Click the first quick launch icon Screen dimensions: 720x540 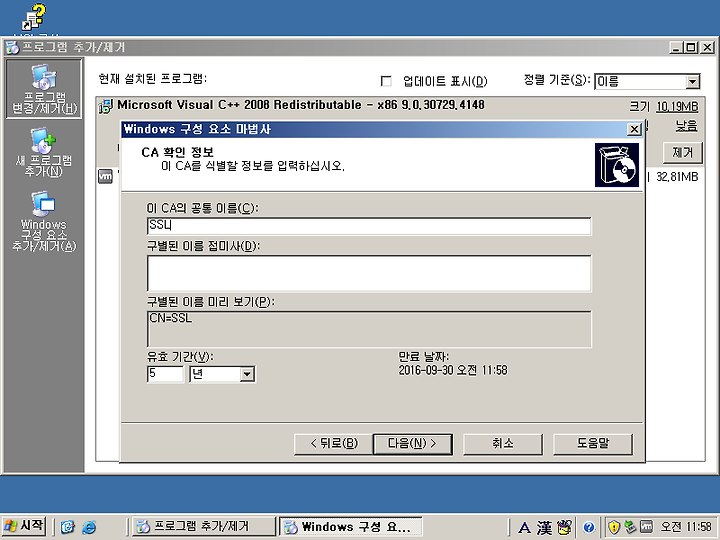pos(68,527)
